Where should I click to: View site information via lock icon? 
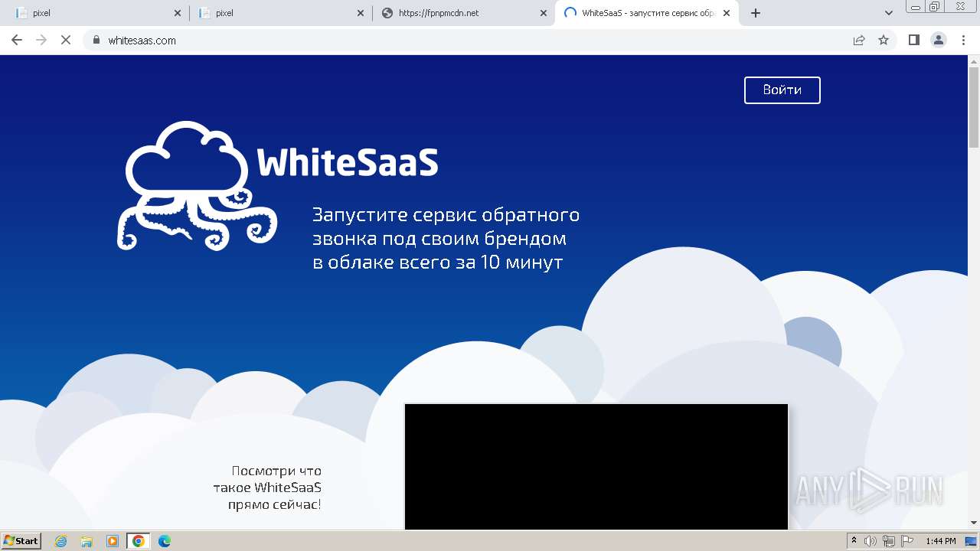[96, 40]
